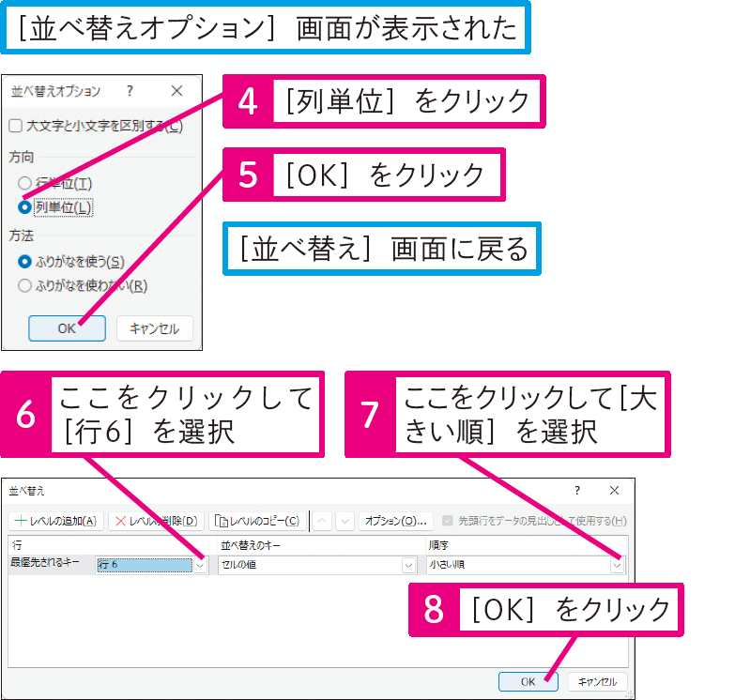The image size is (735, 700).
Task: Click キャンセル in the 並べ替え dialog
Action: pyautogui.click(x=598, y=682)
